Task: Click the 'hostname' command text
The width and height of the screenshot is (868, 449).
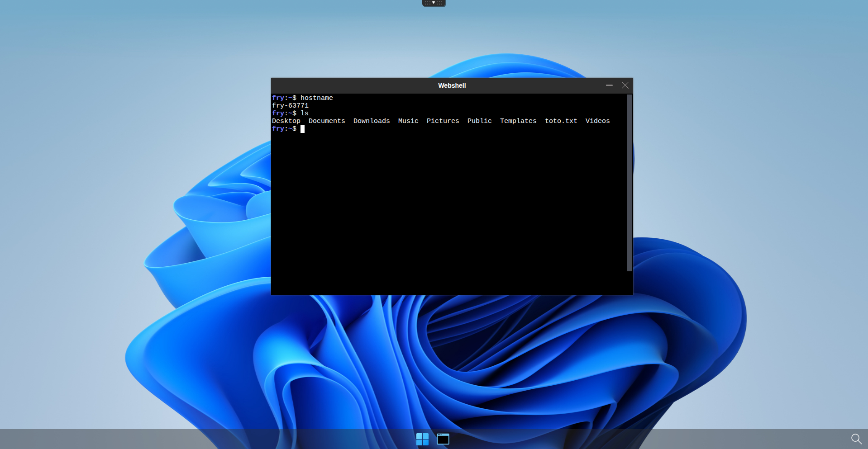Action: [x=316, y=98]
